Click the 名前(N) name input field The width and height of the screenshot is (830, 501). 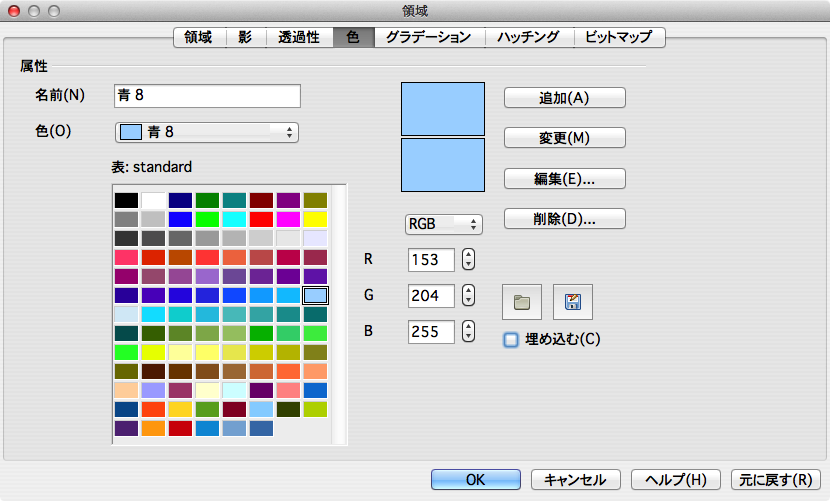(208, 96)
